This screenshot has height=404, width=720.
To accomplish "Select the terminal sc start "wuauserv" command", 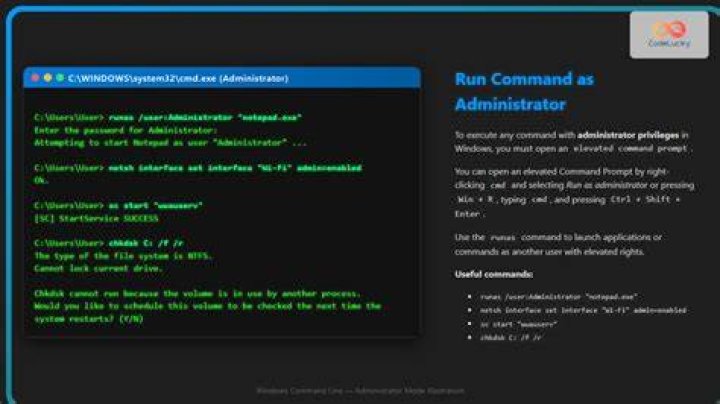I will (118, 206).
